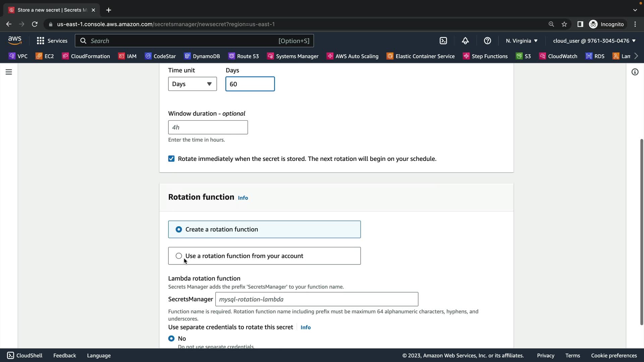Click the AWS logo home icon
Screen dimensions: 644x362
tap(15, 41)
